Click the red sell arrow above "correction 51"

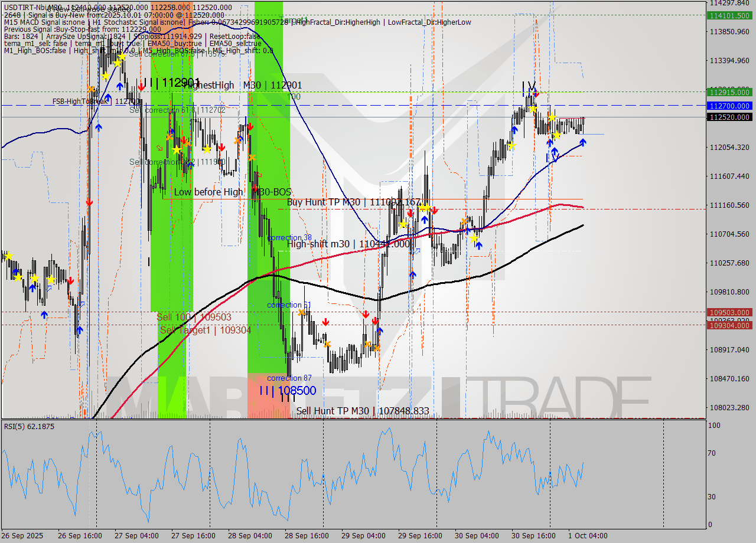(325, 322)
